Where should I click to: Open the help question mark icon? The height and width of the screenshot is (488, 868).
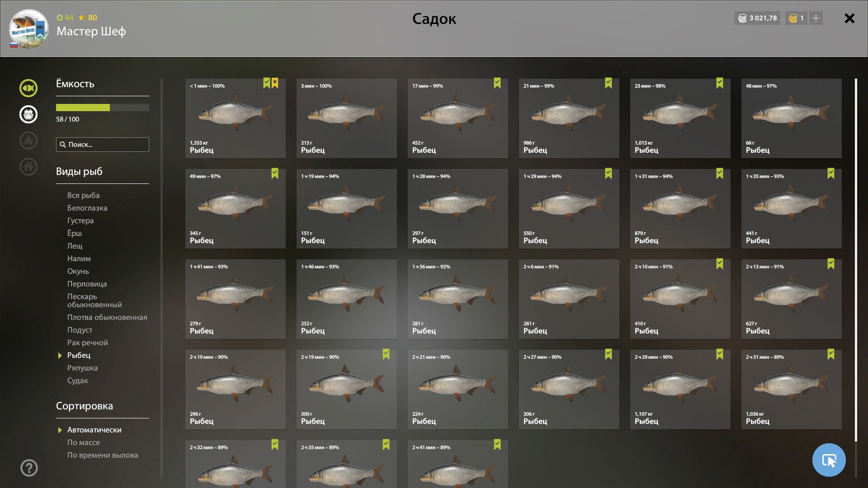(x=29, y=468)
